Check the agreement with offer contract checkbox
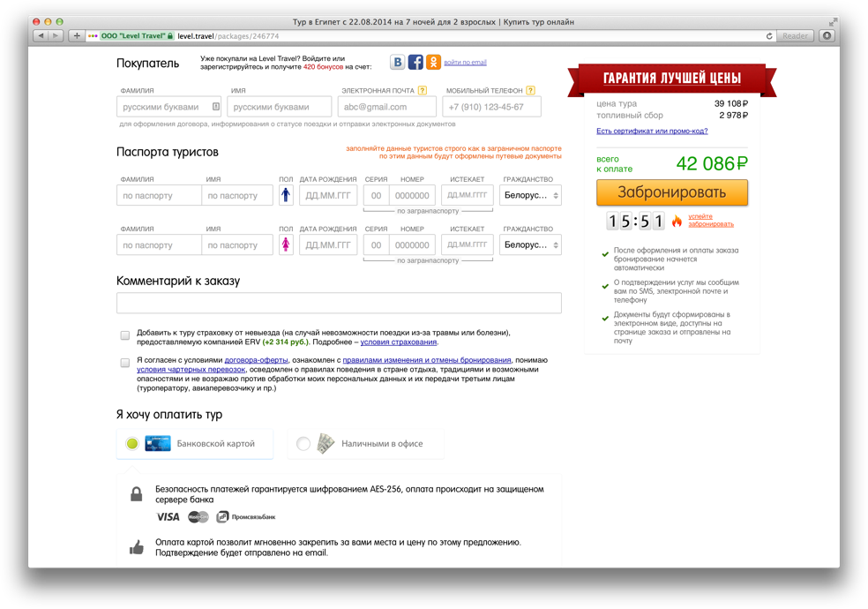 [125, 363]
